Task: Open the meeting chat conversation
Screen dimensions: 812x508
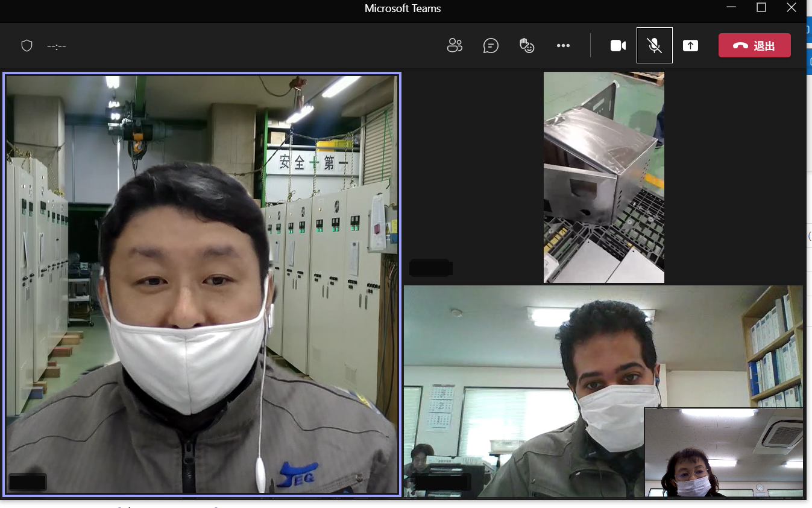Action: (491, 46)
